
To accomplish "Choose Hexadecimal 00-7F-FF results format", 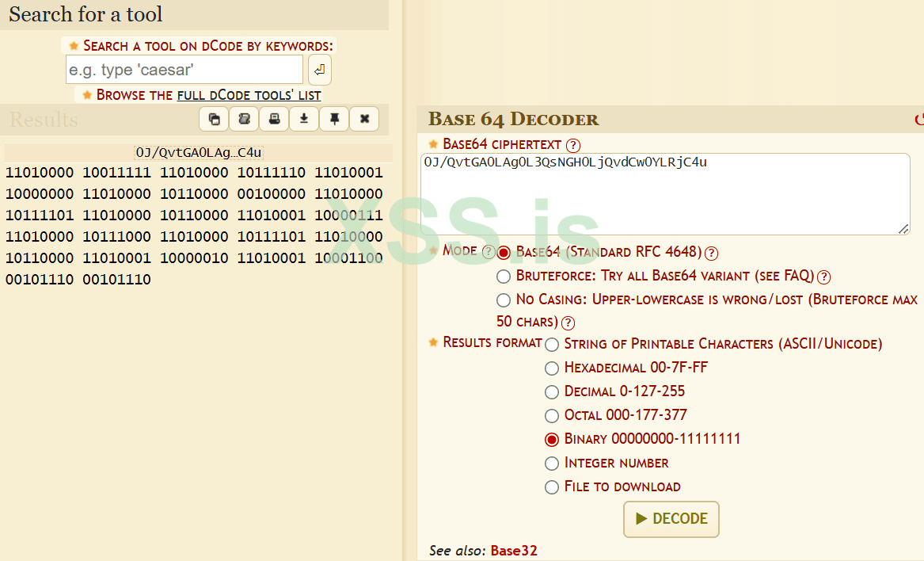I will click(x=552, y=368).
